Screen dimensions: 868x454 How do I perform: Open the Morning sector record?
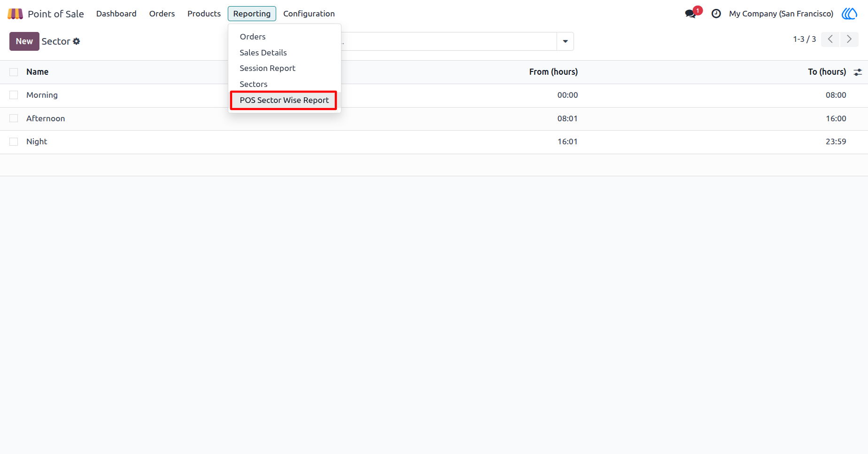42,95
